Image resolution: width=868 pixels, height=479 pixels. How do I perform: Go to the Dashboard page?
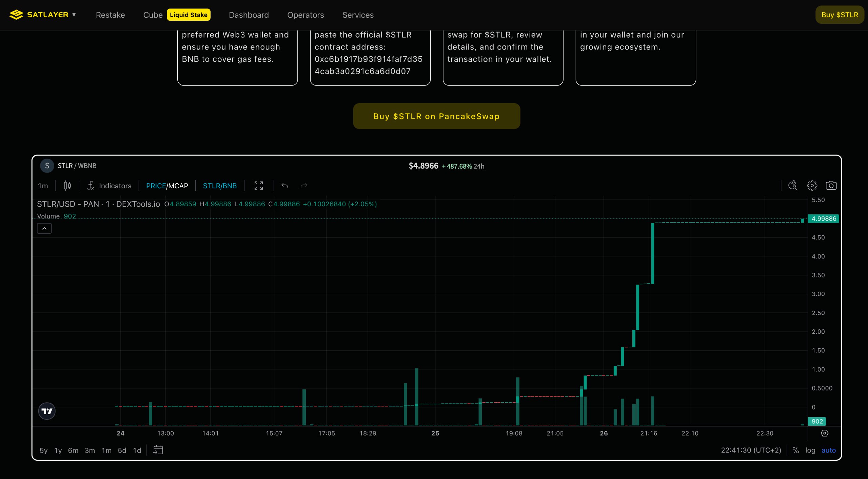249,15
